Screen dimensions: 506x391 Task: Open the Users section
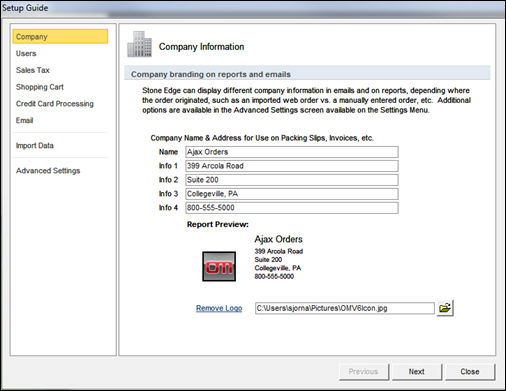(x=26, y=53)
